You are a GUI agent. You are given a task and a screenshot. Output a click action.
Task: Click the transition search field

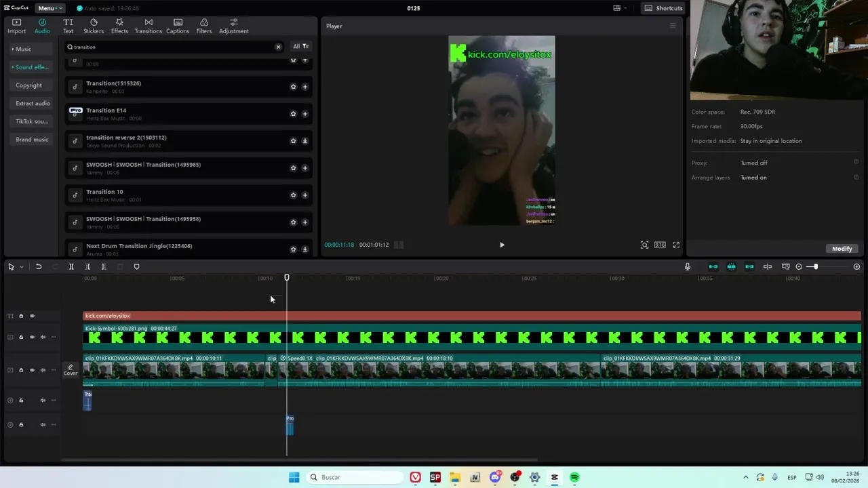tap(173, 47)
